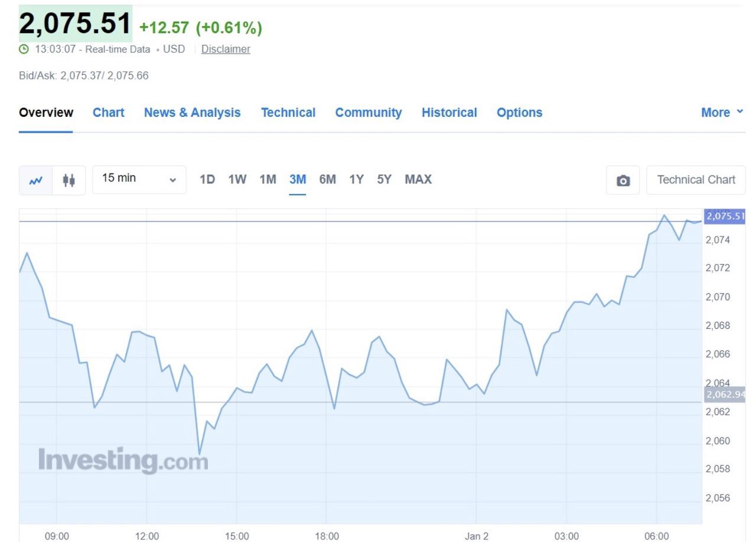
Task: Click the Jan 2 date label on axis
Action: (477, 536)
